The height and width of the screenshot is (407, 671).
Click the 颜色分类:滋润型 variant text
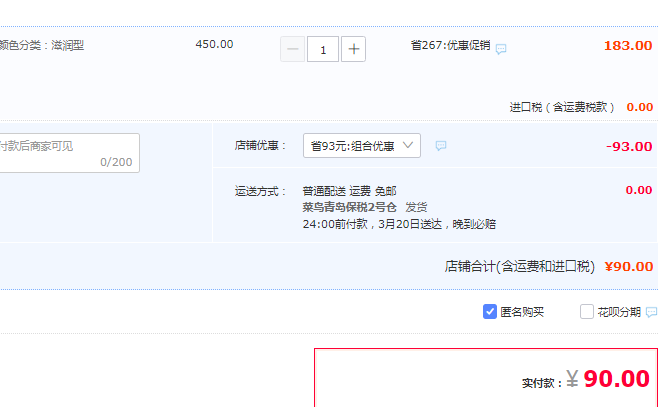pyautogui.click(x=42, y=45)
